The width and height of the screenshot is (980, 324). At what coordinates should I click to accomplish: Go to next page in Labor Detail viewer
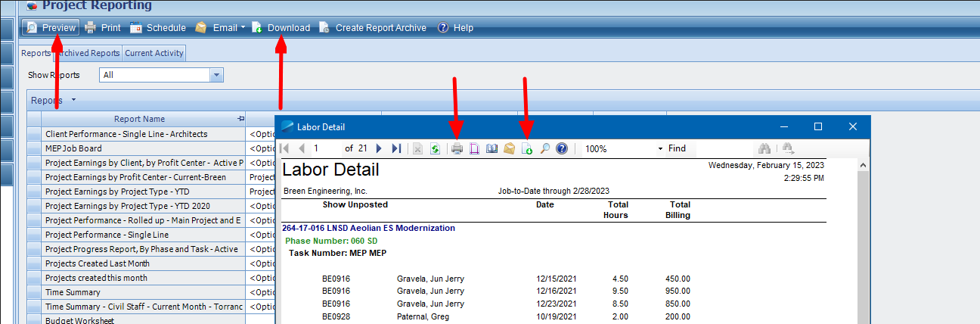click(x=380, y=148)
